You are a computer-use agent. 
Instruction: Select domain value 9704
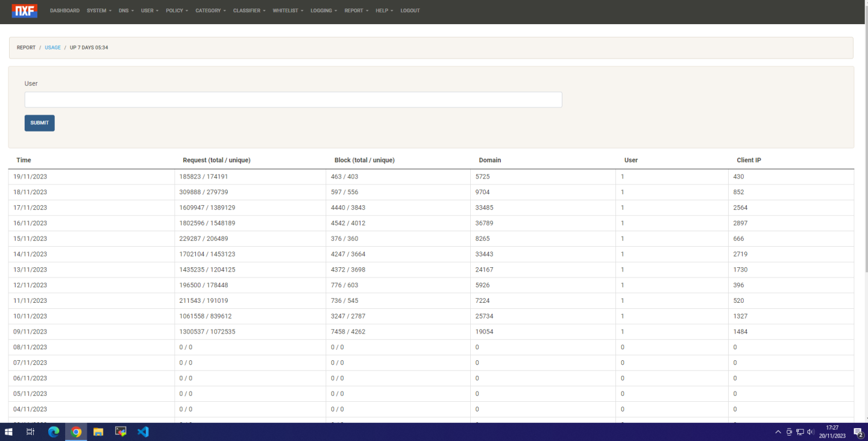[x=483, y=192]
